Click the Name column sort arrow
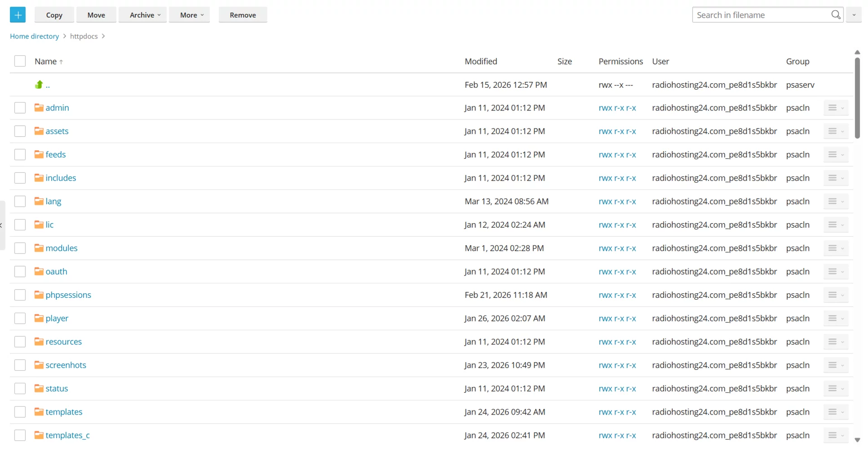The height and width of the screenshot is (458, 868). coord(61,61)
